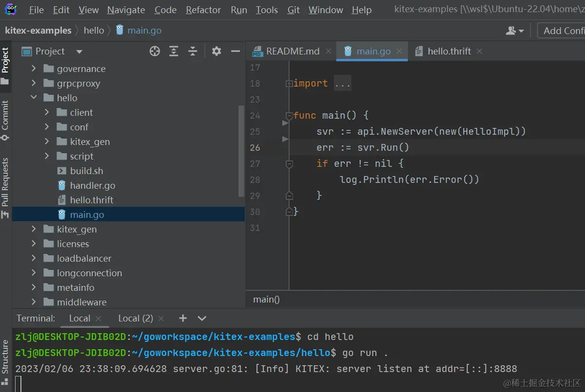Click main.go in the breadcrumb bar

pos(139,30)
